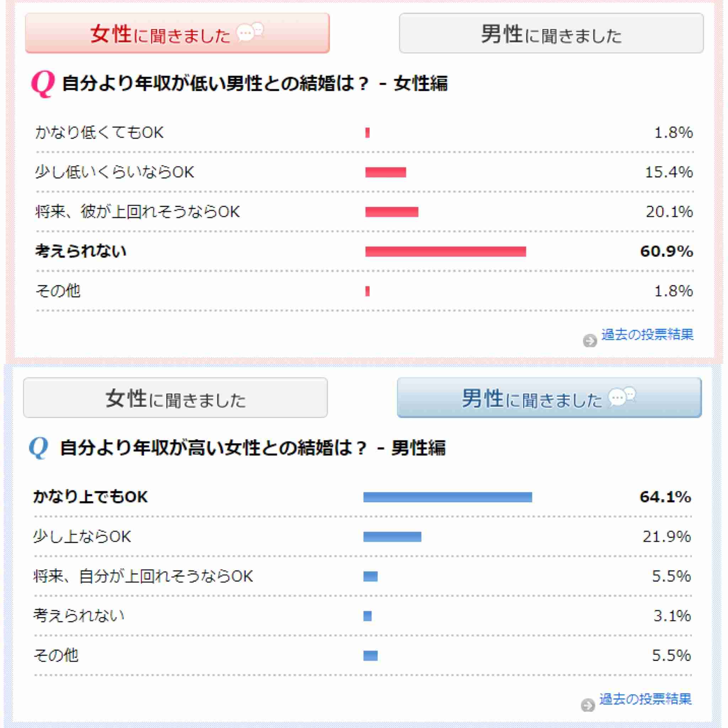The height and width of the screenshot is (728, 728).
Task: Click the 60.9% red bar for 考えられない
Action: click(x=445, y=251)
